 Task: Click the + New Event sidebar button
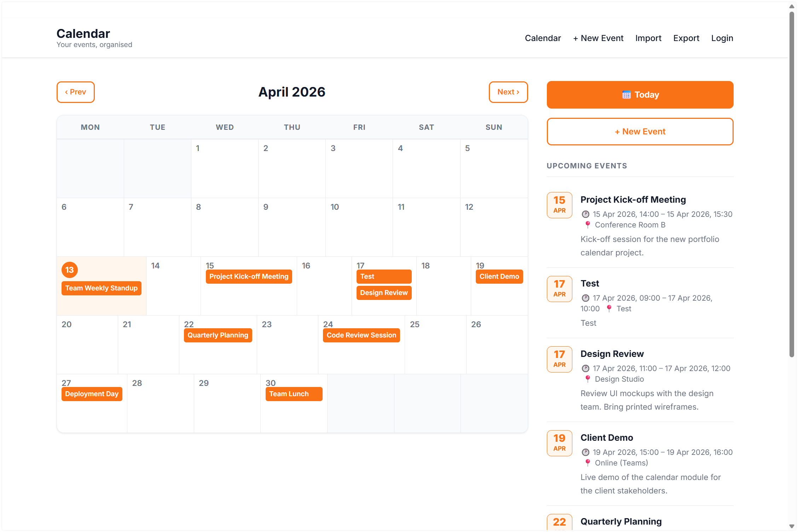click(640, 131)
